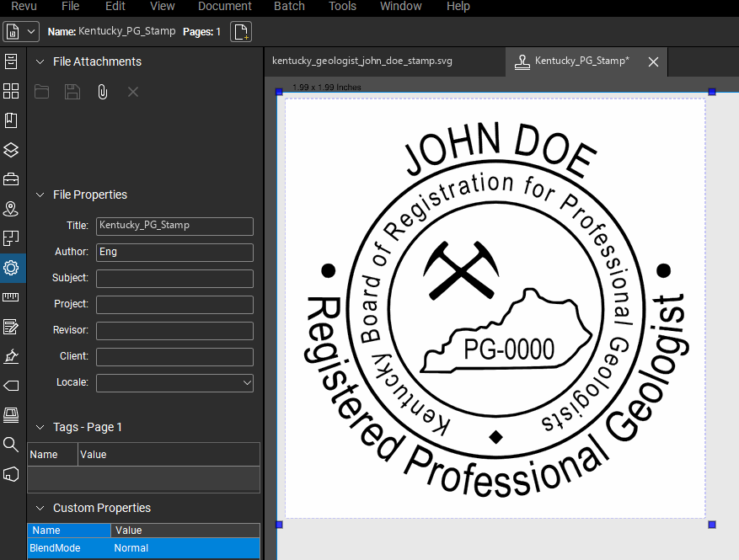This screenshot has height=560, width=739.
Task: Click the bottom-left blue selection handle
Action: tap(279, 525)
